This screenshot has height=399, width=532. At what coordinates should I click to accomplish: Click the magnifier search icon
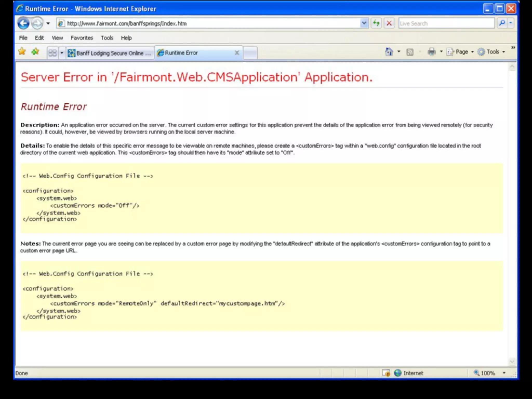click(x=502, y=23)
